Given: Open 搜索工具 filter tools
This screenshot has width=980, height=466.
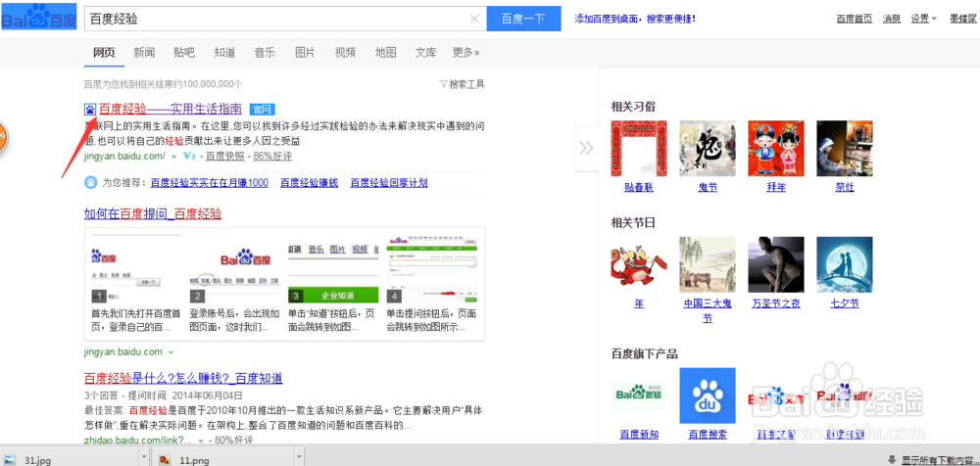Looking at the screenshot, I should (x=463, y=84).
